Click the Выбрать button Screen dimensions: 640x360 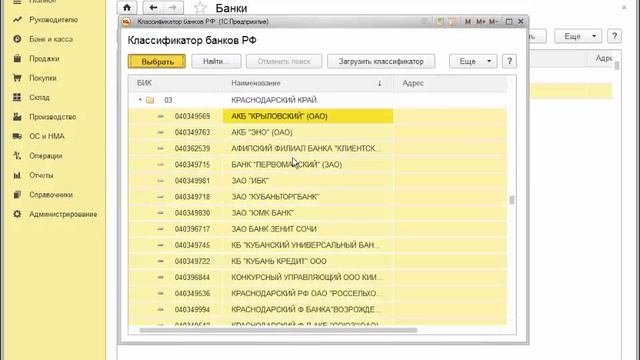[x=157, y=61]
